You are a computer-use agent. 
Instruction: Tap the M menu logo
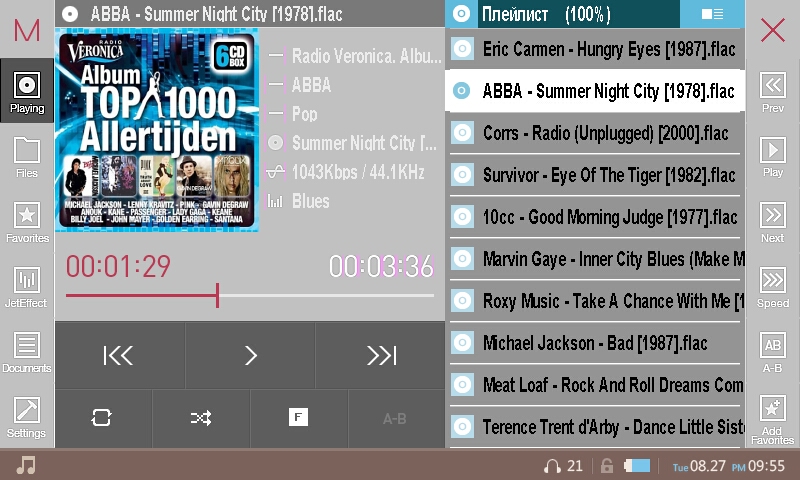coord(27,30)
